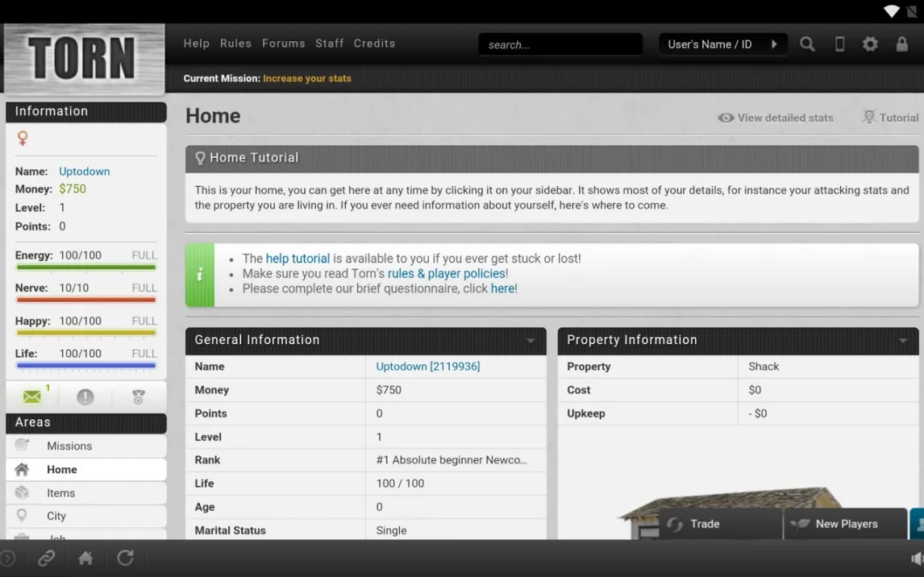
Task: Tap the home icon in bottom bar
Action: (x=85, y=558)
